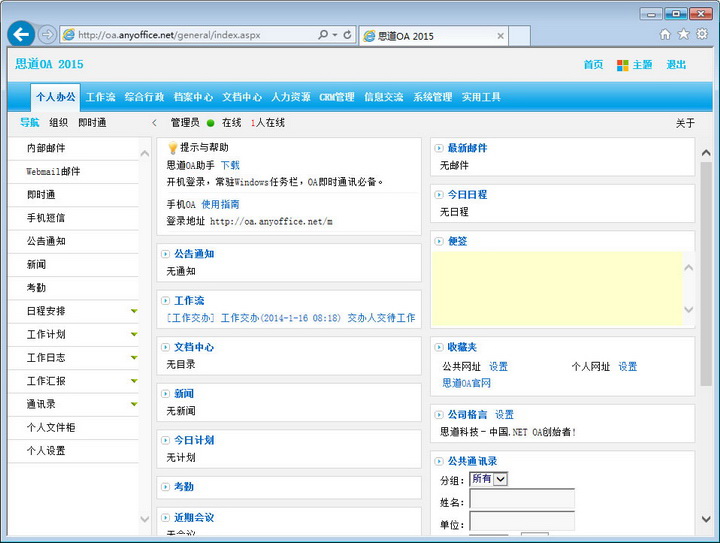Image resolution: width=720 pixels, height=543 pixels.
Task: Click inside the yellow 便签 note area
Action: coord(556,286)
